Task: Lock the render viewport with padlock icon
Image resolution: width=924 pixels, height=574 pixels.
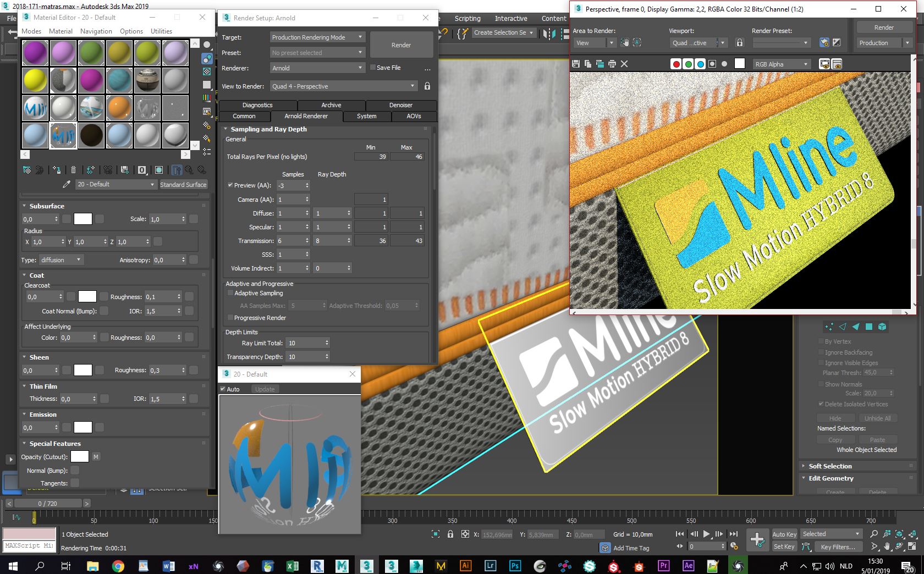Action: (740, 43)
